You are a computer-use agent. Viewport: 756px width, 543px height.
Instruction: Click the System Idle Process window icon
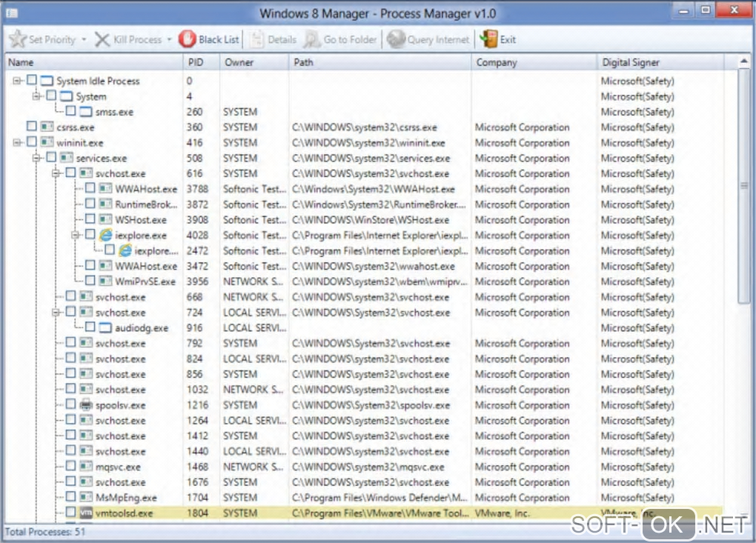[47, 81]
